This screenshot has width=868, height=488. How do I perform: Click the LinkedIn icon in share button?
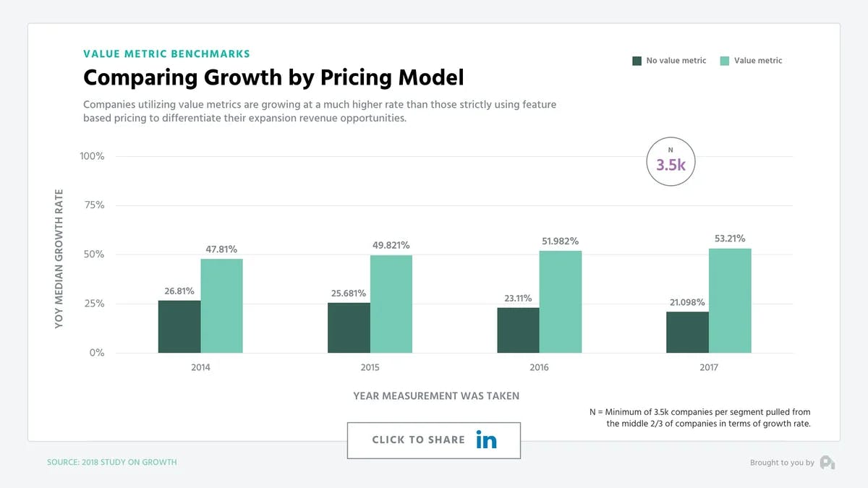coord(486,440)
